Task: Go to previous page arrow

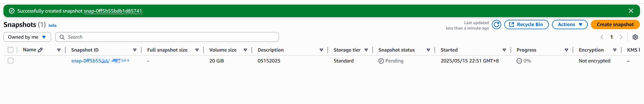Action: [602, 37]
